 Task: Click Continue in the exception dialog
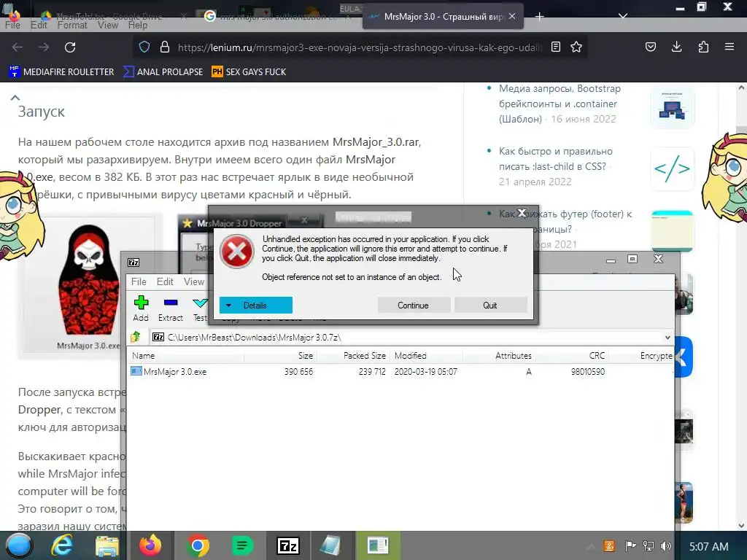point(414,306)
